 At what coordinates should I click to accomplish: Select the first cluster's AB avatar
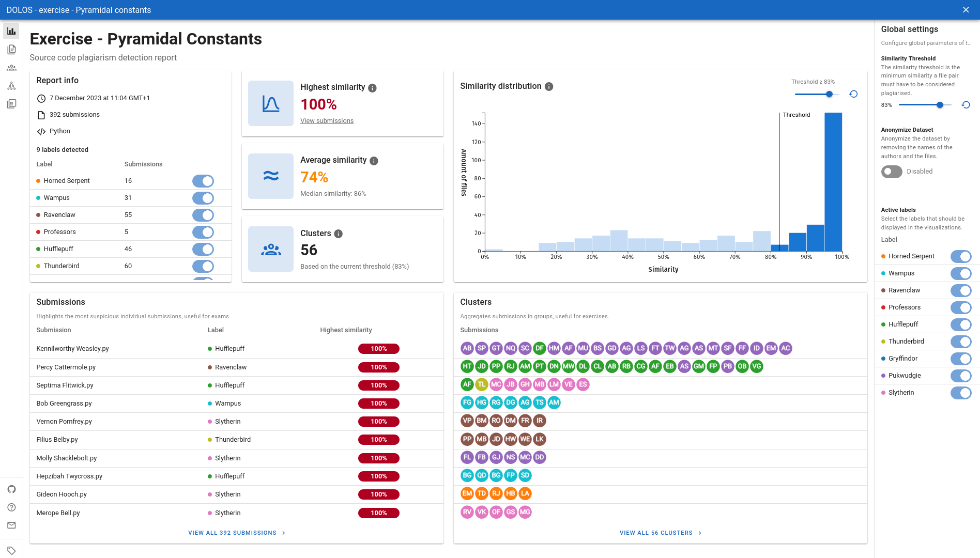click(x=467, y=348)
